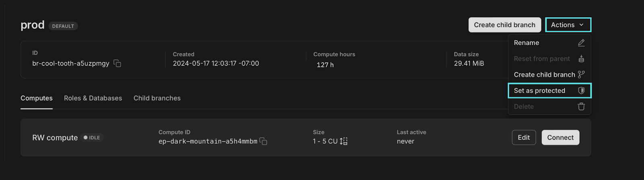Connect to the RW compute

tap(560, 137)
